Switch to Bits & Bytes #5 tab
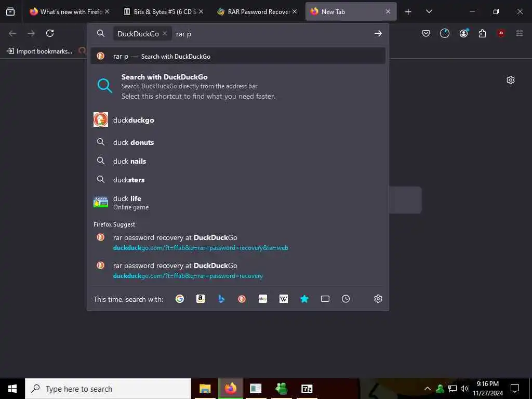Viewport: 532px width, 399px height. [x=161, y=12]
